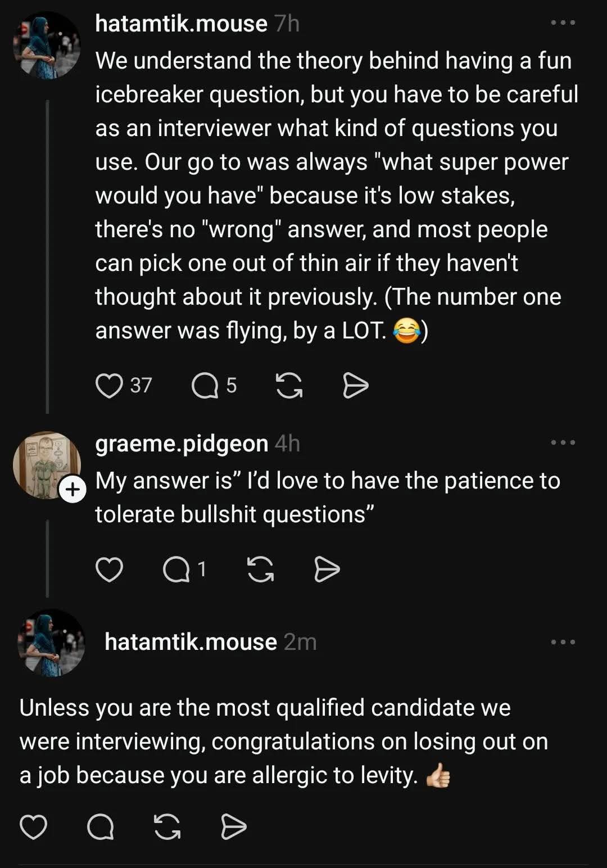This screenshot has width=607, height=868.
Task: Open more options on the 2m post
Action: click(563, 642)
